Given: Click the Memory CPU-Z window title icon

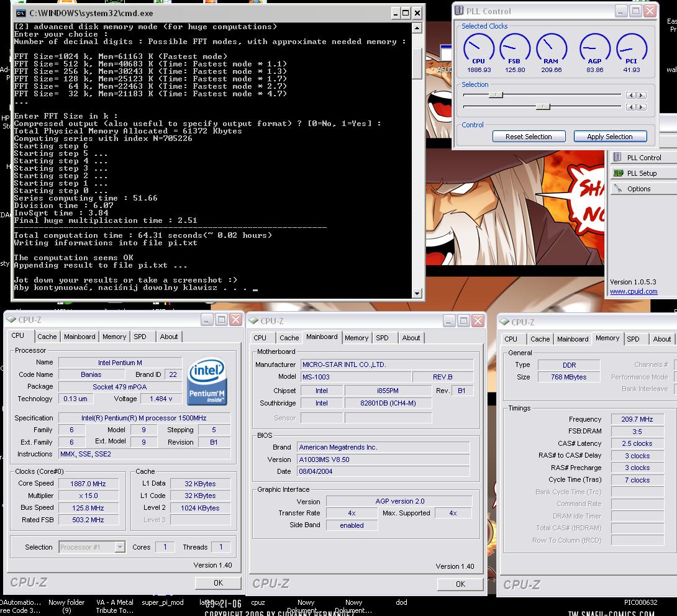Looking at the screenshot, I should point(504,322).
